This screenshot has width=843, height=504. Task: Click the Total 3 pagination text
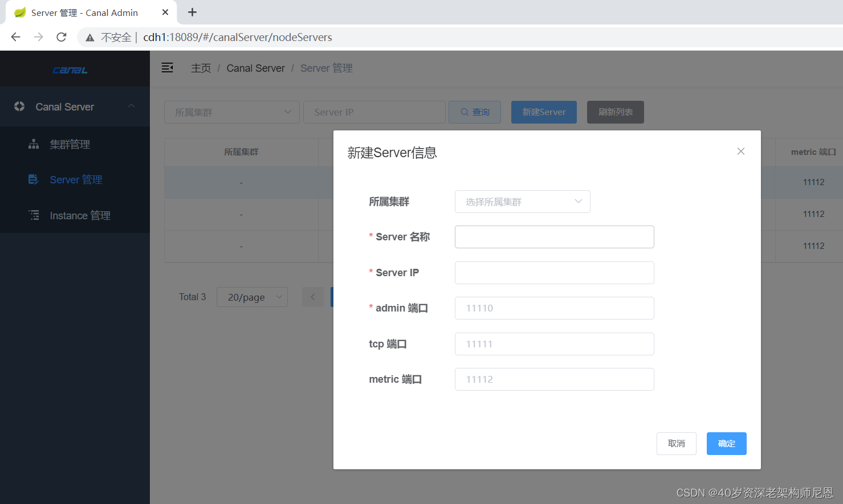(x=192, y=297)
